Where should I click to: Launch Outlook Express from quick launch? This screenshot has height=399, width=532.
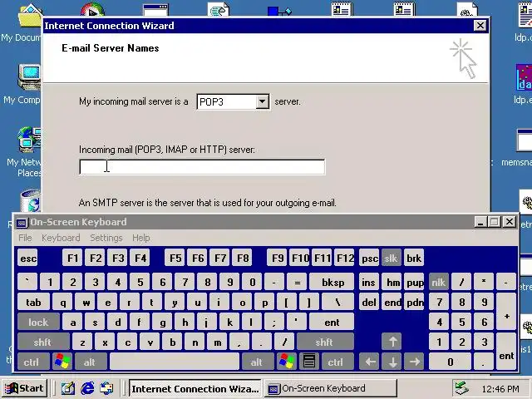coord(107,388)
